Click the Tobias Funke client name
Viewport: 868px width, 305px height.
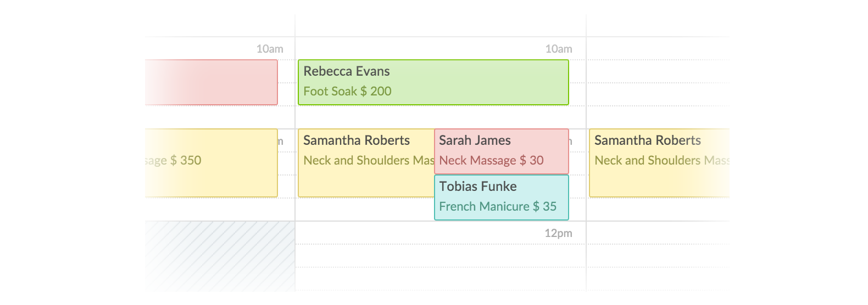(x=477, y=187)
